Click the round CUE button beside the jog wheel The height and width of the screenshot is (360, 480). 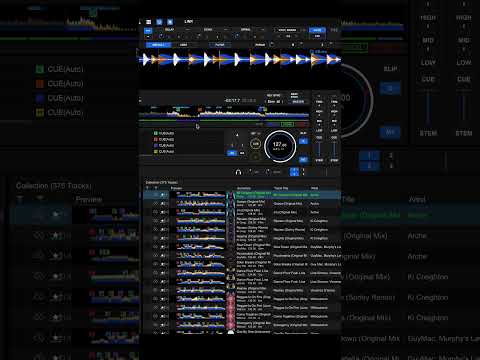pos(255,144)
